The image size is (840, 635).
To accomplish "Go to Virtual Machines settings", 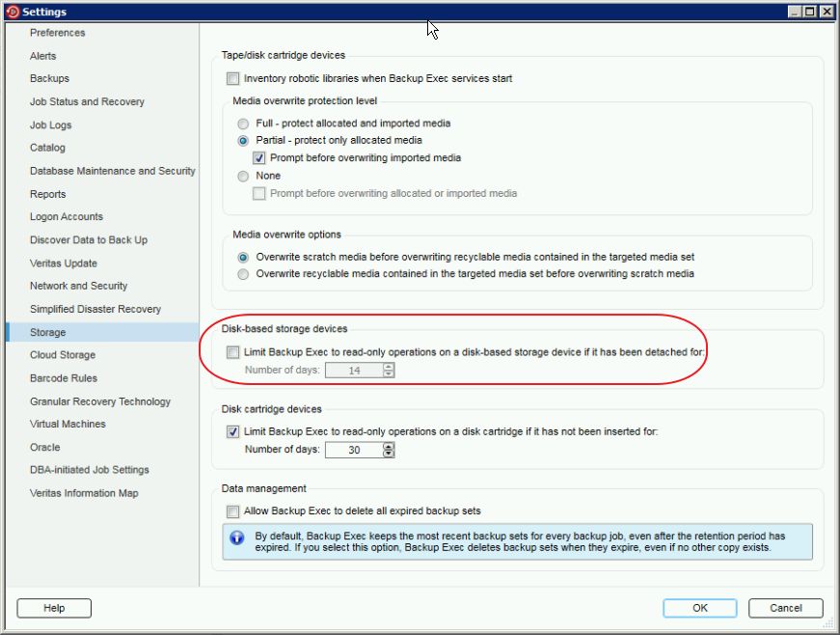I will tap(68, 424).
